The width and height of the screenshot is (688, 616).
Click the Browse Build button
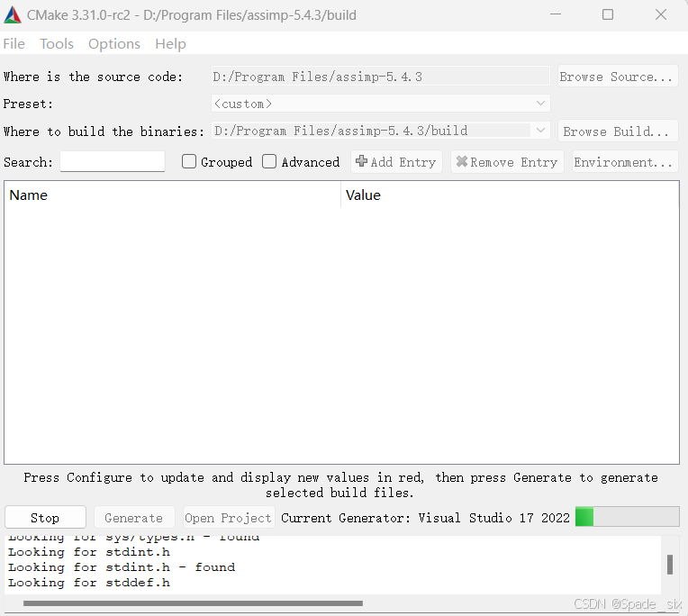tap(618, 131)
